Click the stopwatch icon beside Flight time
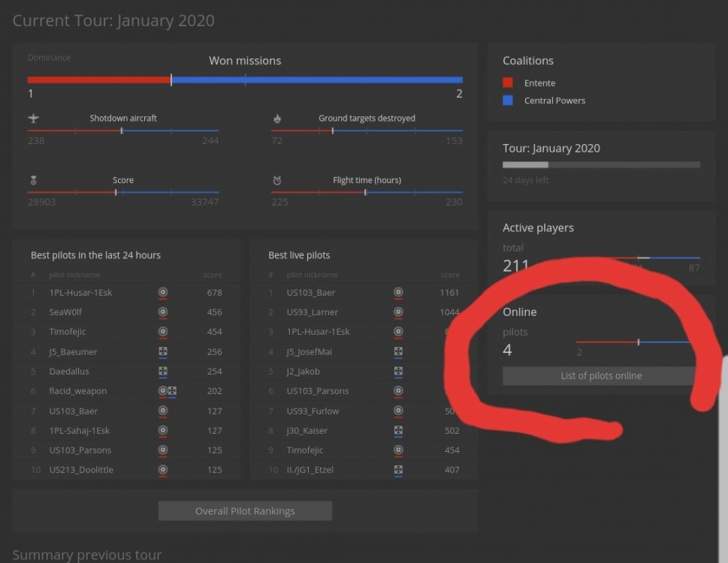The width and height of the screenshot is (728, 563). click(277, 180)
